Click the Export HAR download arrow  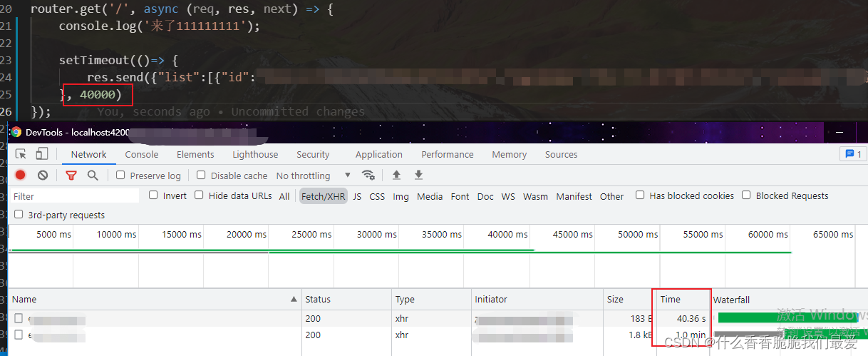[x=419, y=176]
